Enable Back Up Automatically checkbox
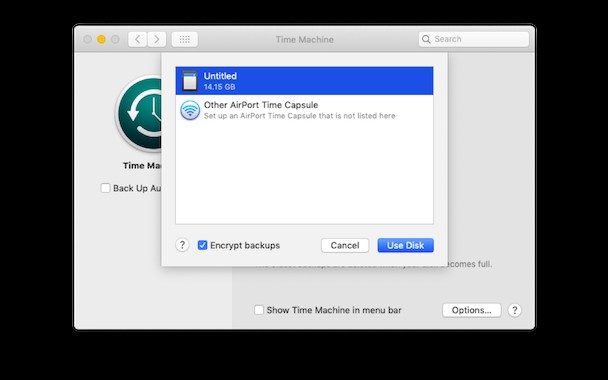Image resolution: width=608 pixels, height=380 pixels. click(105, 188)
